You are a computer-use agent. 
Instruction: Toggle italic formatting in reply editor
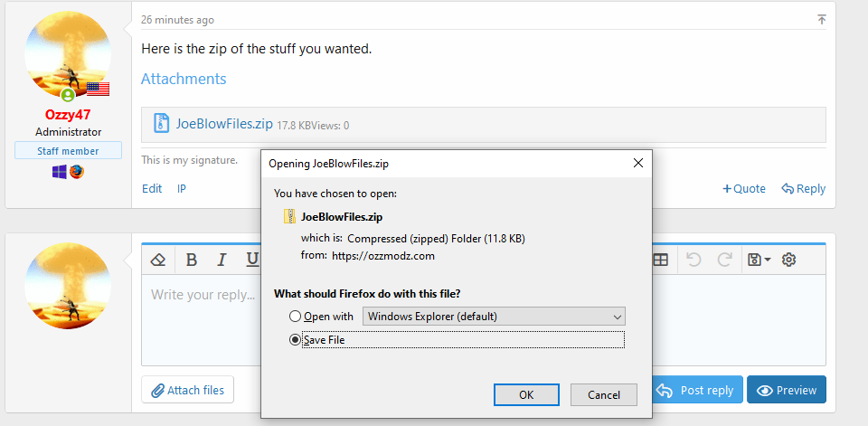(x=222, y=260)
